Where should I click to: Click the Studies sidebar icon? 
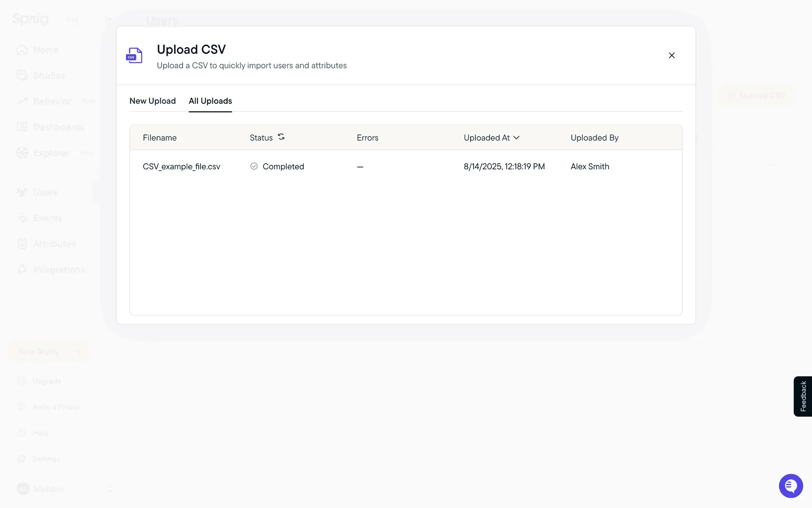pos(22,75)
